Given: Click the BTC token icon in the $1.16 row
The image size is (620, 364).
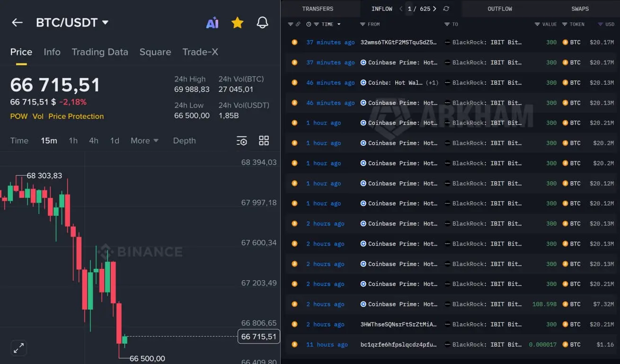Looking at the screenshot, I should point(565,345).
